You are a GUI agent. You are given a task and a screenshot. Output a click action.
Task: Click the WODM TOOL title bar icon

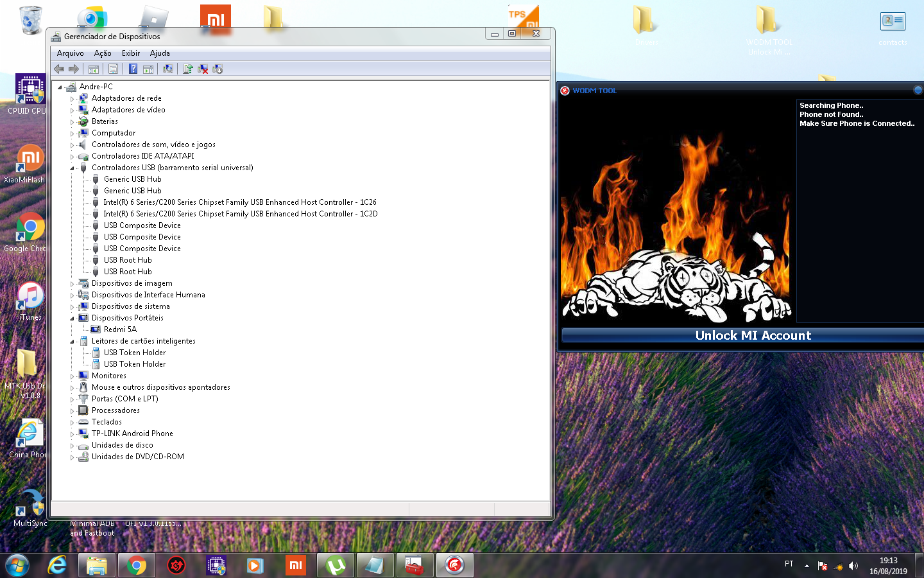565,91
